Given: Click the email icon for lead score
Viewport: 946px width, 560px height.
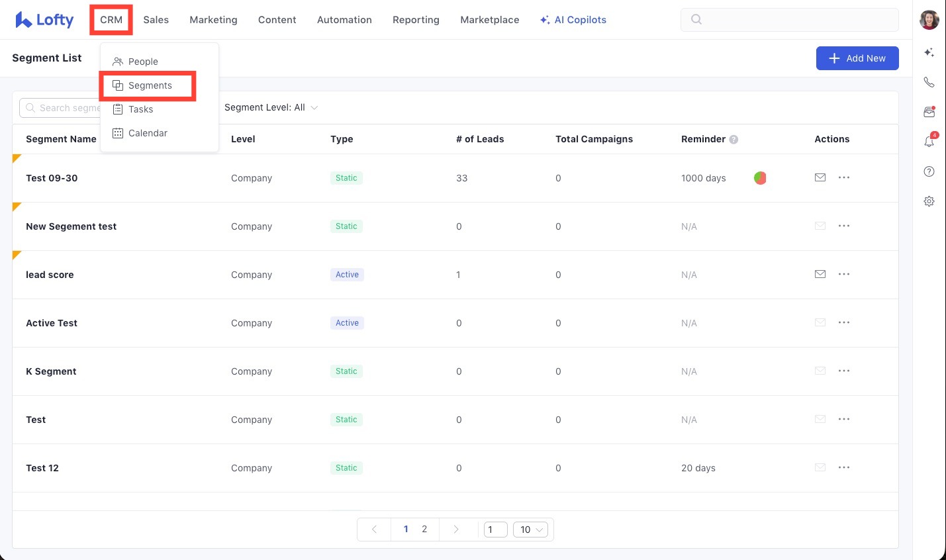Looking at the screenshot, I should (x=820, y=274).
